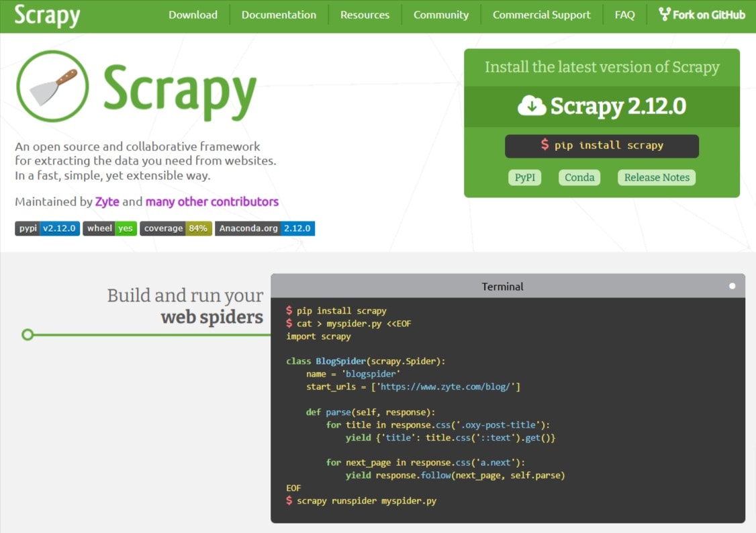
Task: Open the Documentation menu item
Action: [279, 15]
